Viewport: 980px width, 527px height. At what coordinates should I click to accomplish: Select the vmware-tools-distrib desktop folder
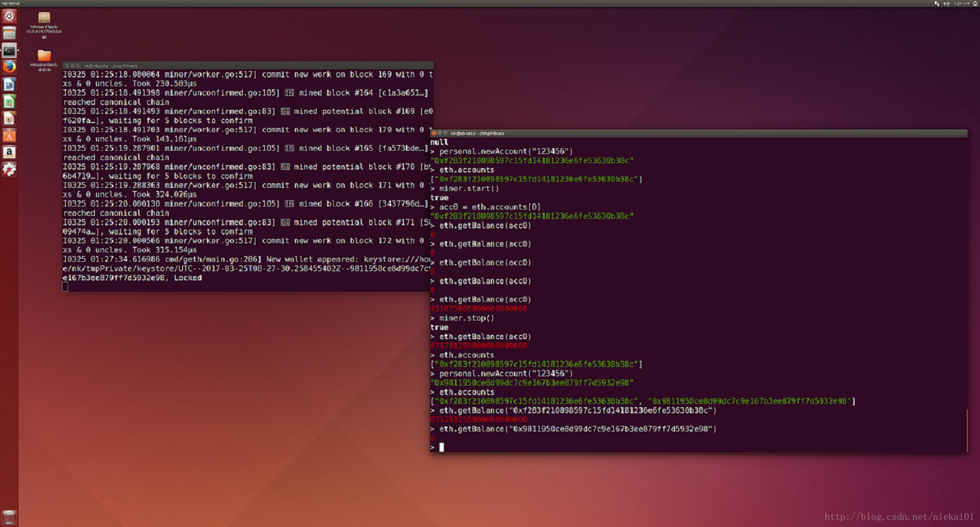[44, 60]
